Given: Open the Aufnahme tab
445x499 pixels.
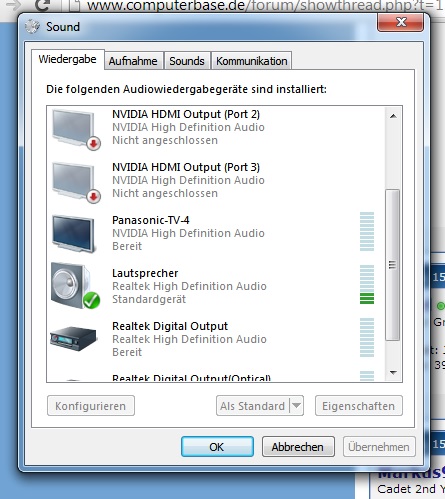Looking at the screenshot, I should [133, 61].
